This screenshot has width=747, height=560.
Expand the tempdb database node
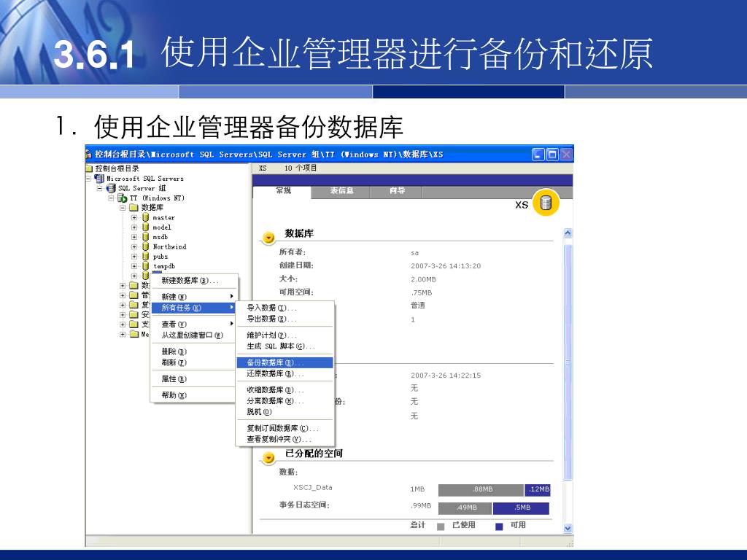pos(134,266)
